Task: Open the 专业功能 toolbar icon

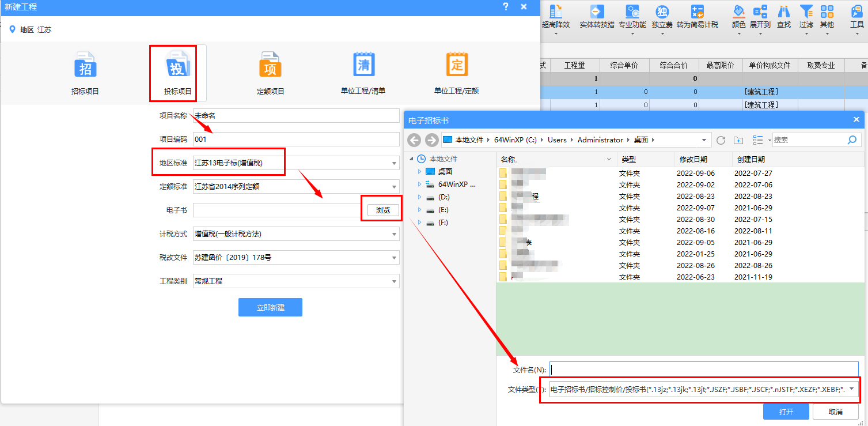Action: [x=632, y=12]
